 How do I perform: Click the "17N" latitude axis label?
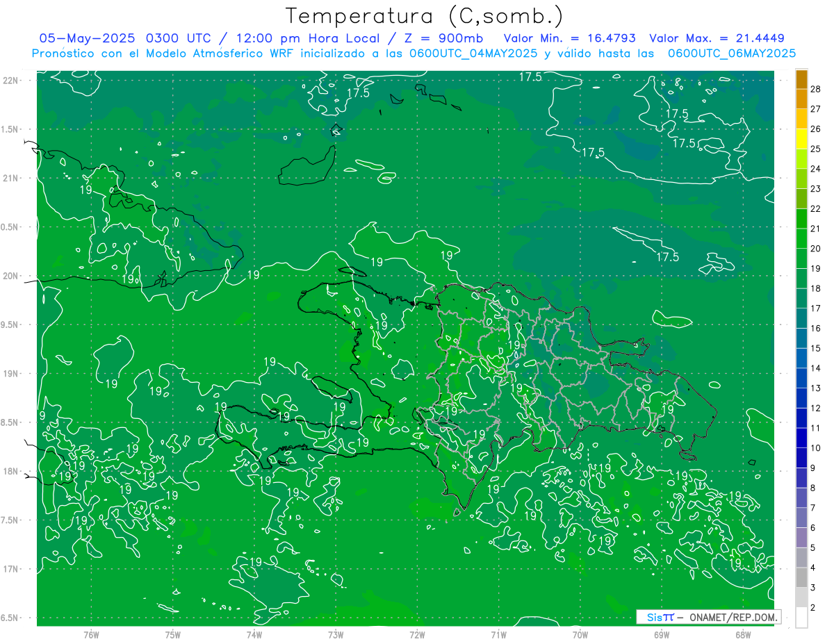click(x=10, y=569)
